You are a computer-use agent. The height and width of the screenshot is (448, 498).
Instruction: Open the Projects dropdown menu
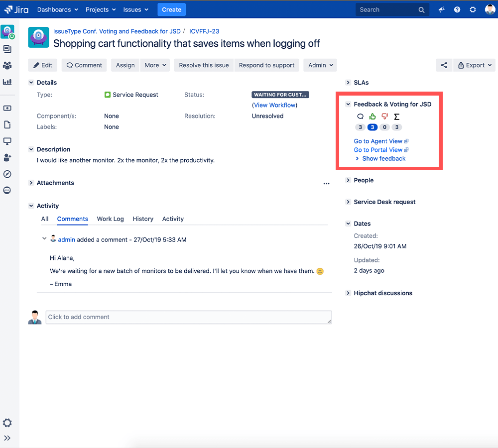click(x=101, y=10)
